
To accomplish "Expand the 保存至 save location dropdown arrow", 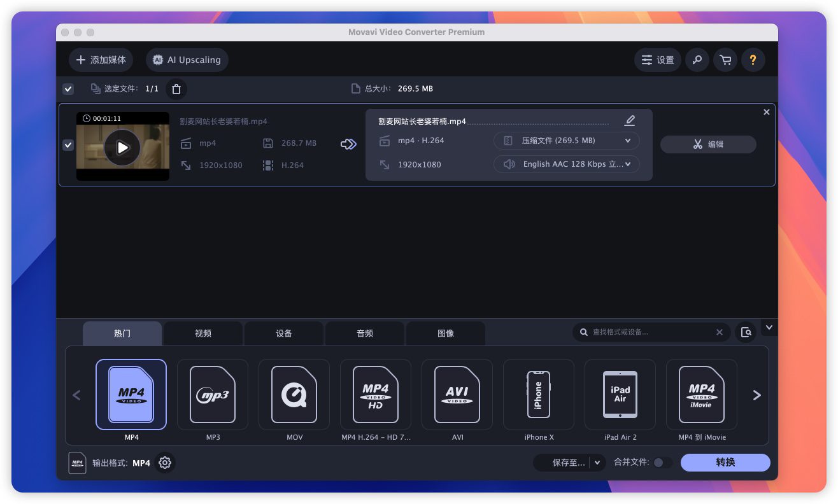I will (x=597, y=463).
